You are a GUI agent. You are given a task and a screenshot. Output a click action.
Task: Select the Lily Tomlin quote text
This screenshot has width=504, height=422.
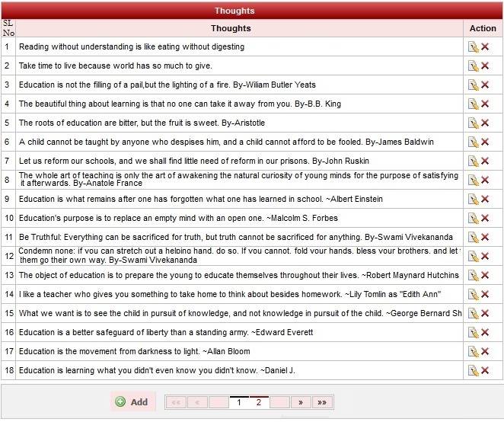[230, 295]
